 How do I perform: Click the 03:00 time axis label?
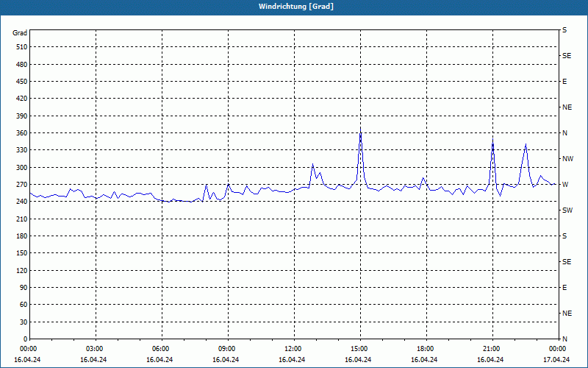95,349
